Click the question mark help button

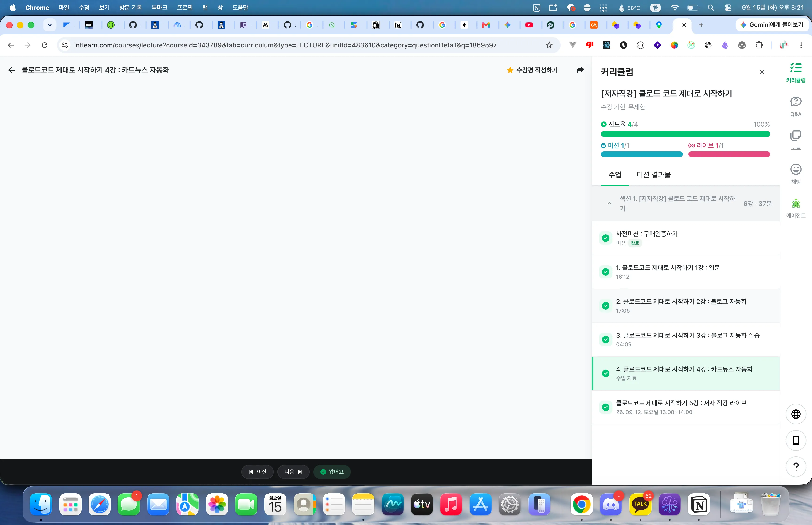coord(796,466)
